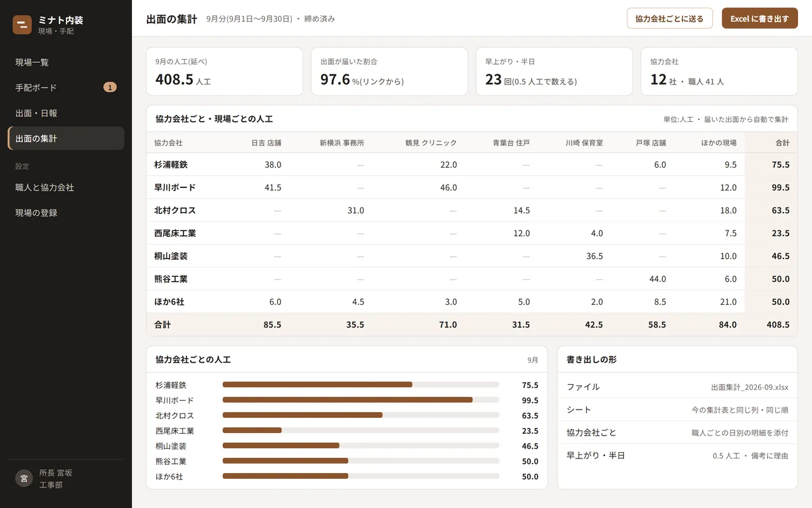Image resolution: width=812 pixels, height=508 pixels.
Task: Select 出面の集計 sidebar item
Action: coord(66,138)
